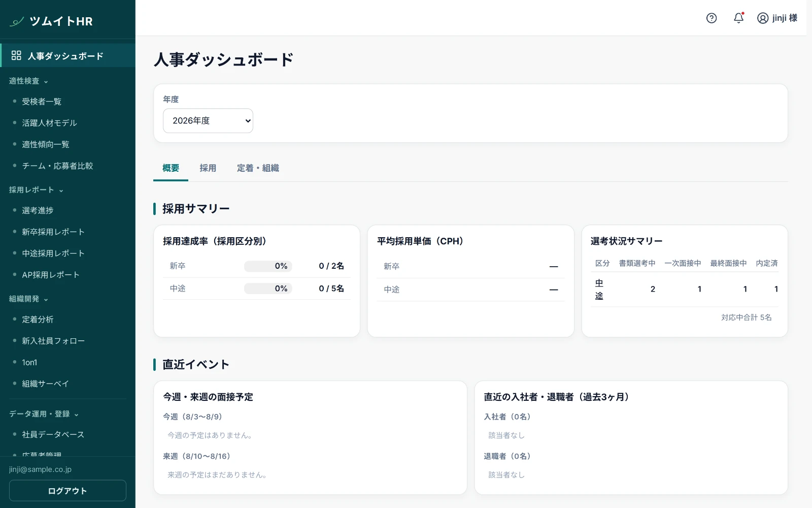Open AP採用レポート
812x508 pixels.
click(51, 275)
